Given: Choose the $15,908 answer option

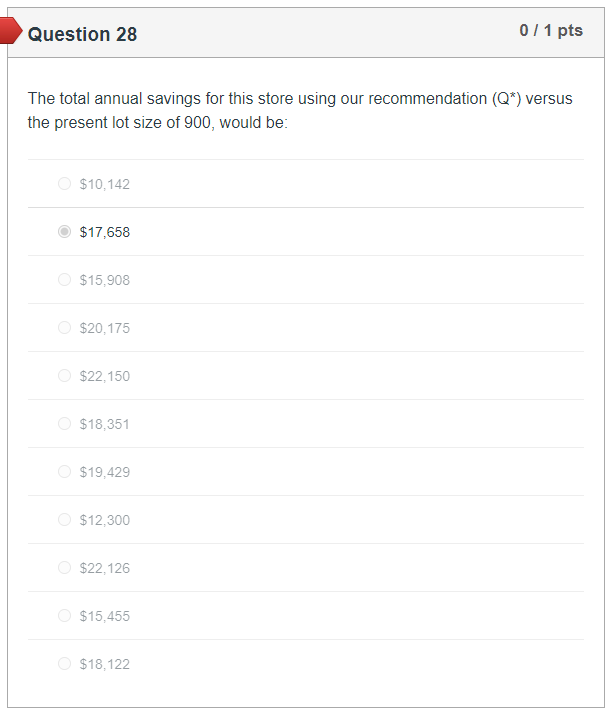Looking at the screenshot, I should click(x=65, y=280).
